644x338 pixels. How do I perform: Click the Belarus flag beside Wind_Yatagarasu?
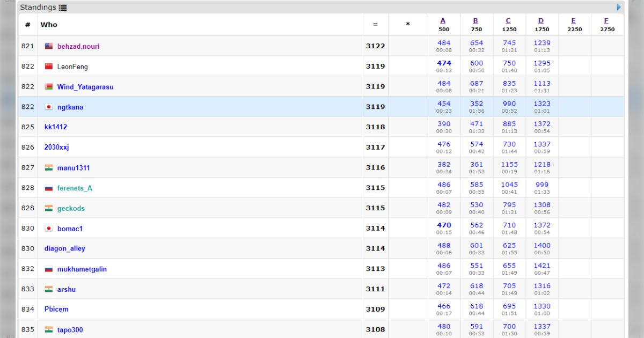(49, 87)
